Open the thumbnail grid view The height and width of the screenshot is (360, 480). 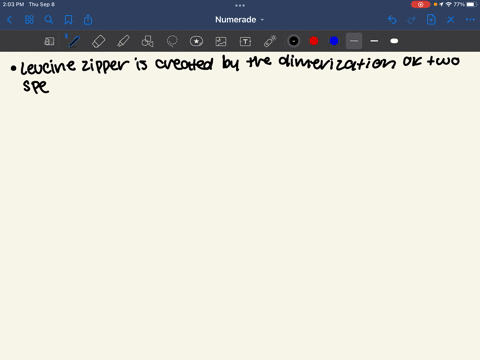[x=29, y=20]
